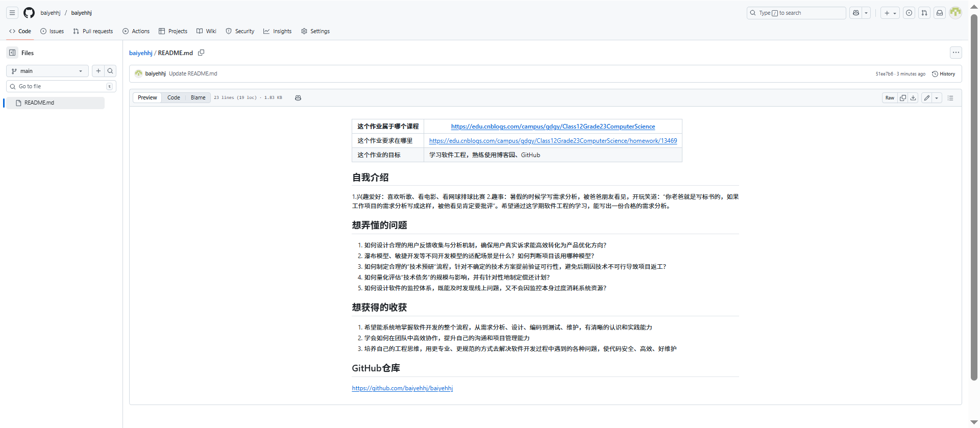The height and width of the screenshot is (428, 980).
Task: Open the Projects tab
Action: (x=173, y=31)
